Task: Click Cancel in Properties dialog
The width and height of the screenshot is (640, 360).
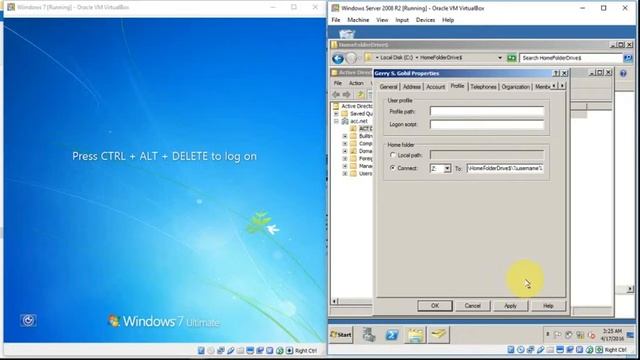Action: click(472, 306)
